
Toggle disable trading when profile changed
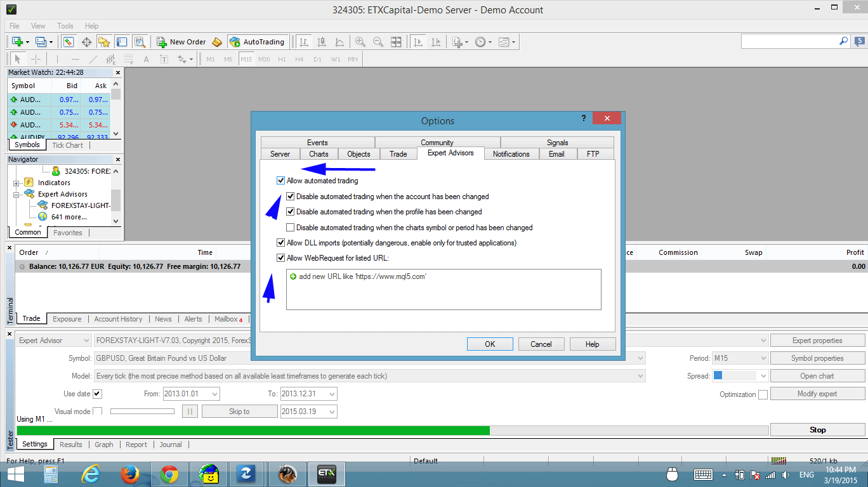point(291,212)
